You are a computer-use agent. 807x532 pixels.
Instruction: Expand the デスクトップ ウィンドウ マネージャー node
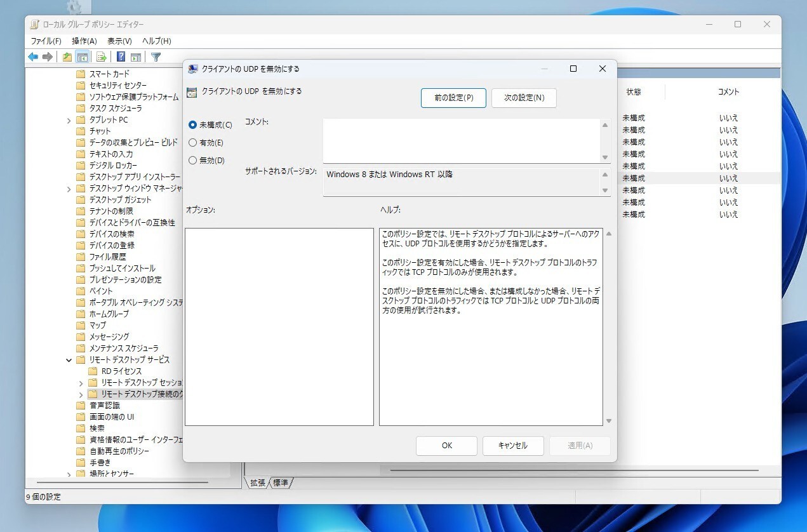(x=69, y=189)
